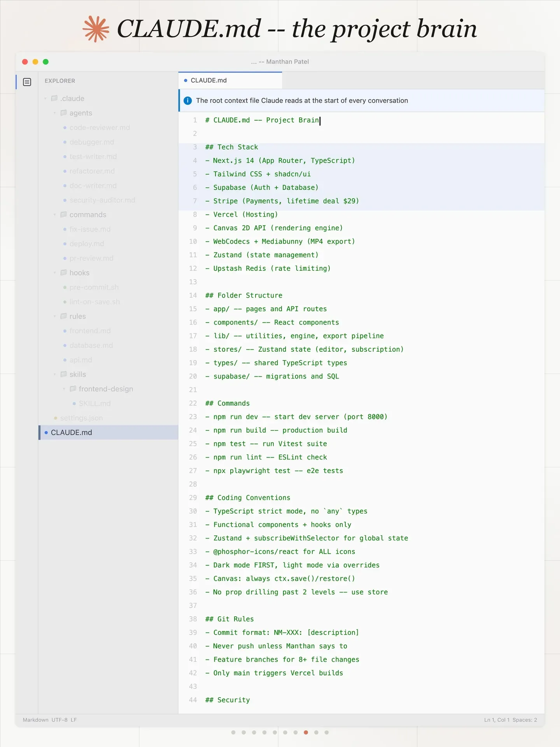Click the "## Security" heading line
Viewport: 560px width, 747px height.
(227, 700)
